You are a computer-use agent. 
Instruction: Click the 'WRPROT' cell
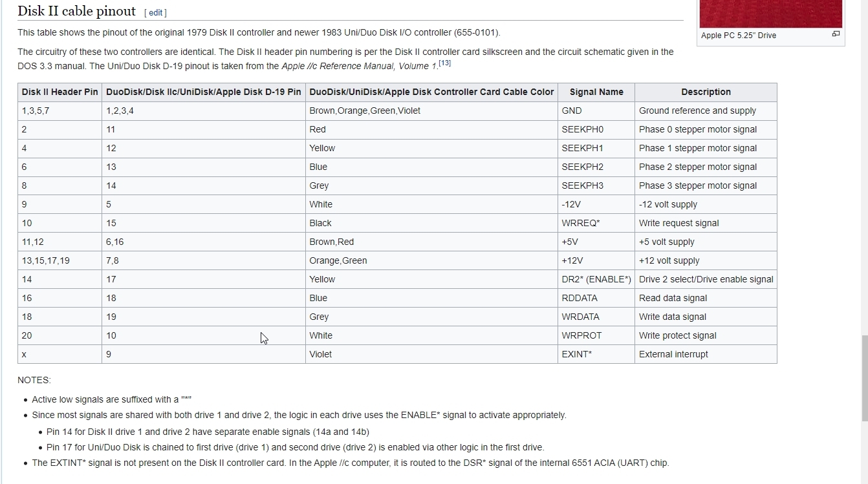coord(596,335)
